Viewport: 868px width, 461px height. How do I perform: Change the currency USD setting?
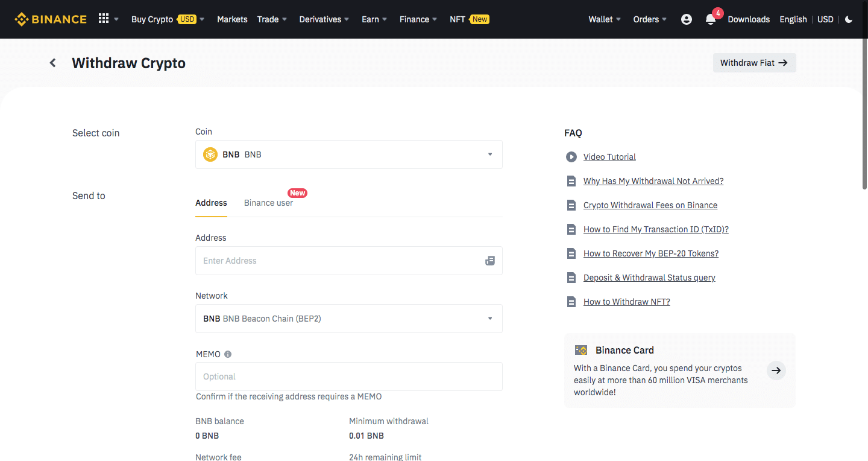(825, 19)
